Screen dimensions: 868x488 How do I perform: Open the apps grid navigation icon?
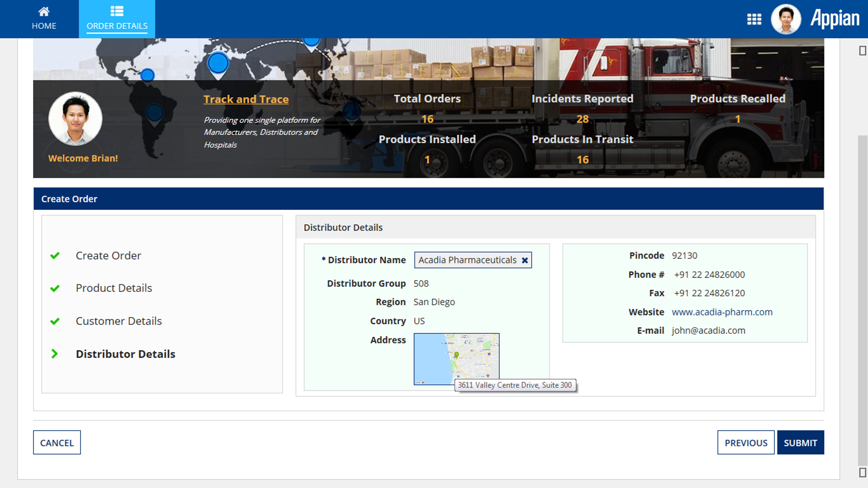pyautogui.click(x=754, y=19)
